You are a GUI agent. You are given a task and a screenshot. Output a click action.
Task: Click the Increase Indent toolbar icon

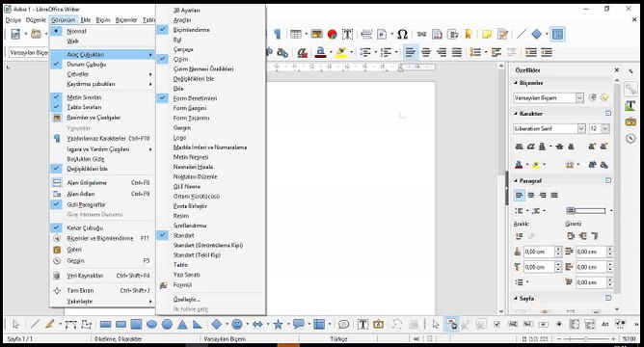click(x=531, y=53)
